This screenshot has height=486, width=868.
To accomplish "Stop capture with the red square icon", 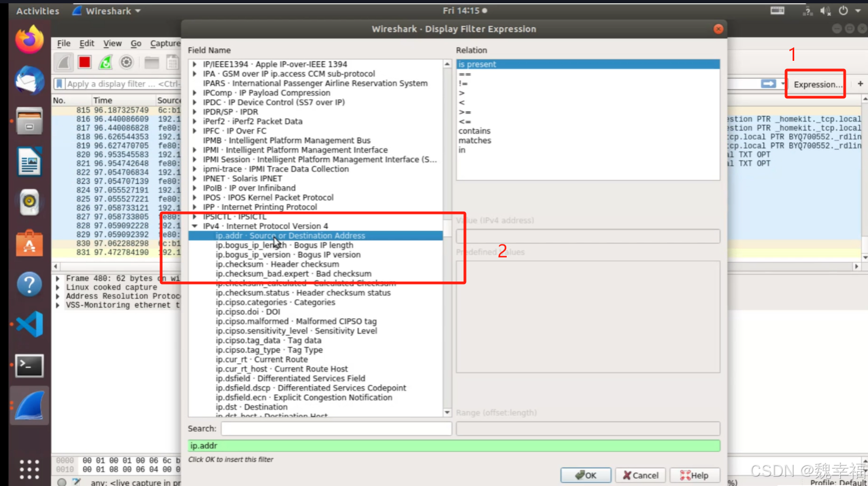I will tap(85, 62).
